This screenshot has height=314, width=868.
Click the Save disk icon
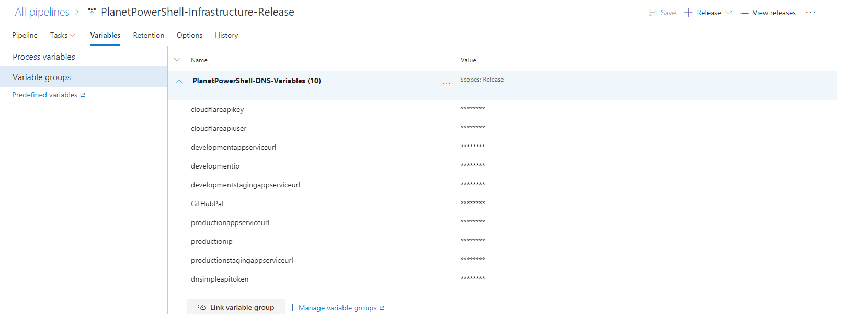tap(653, 13)
